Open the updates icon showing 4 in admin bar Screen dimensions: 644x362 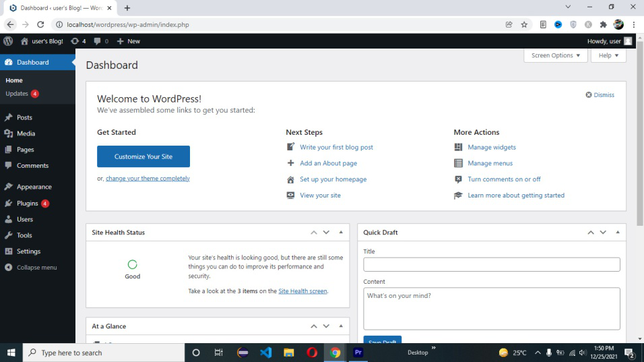coord(78,41)
